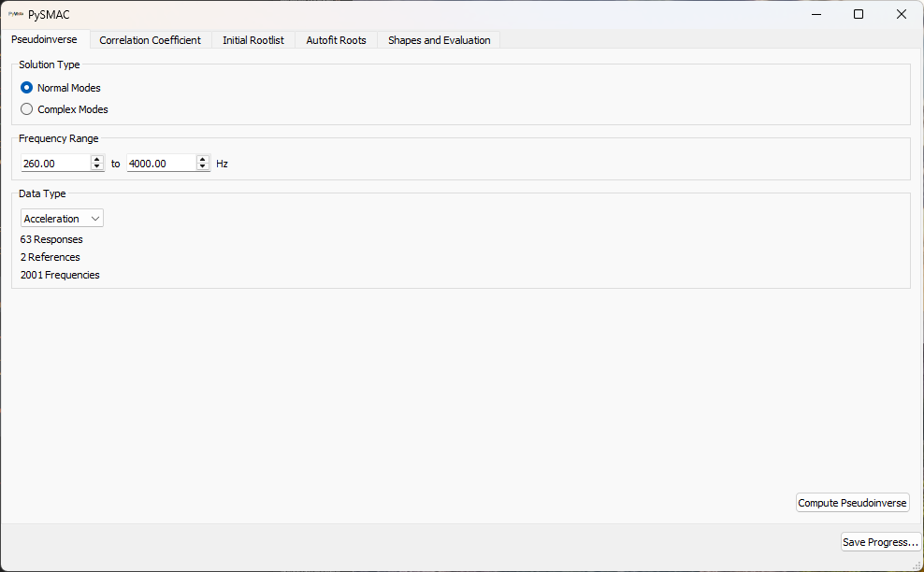Open the Initial Rootlist tab
Viewport: 924px width, 572px height.
point(253,40)
